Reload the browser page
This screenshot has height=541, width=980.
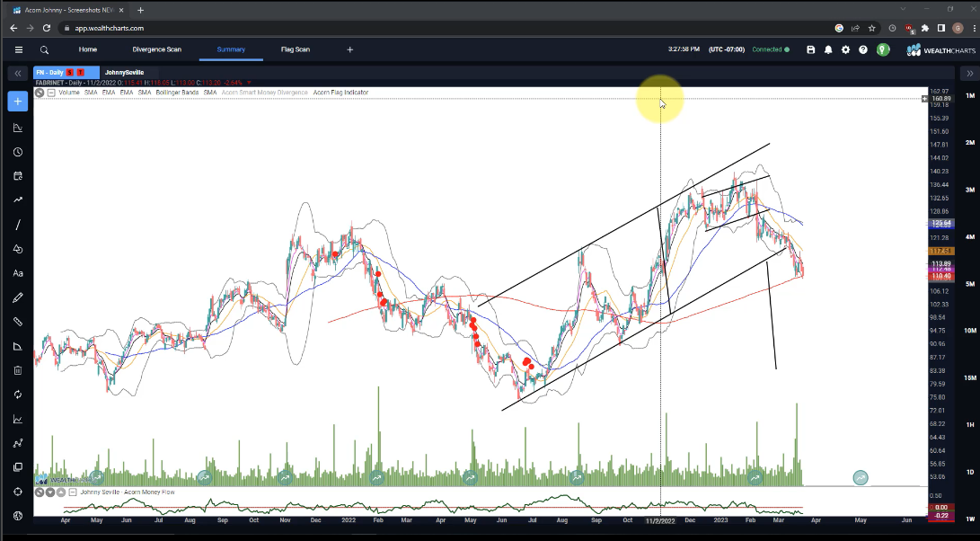(46, 28)
